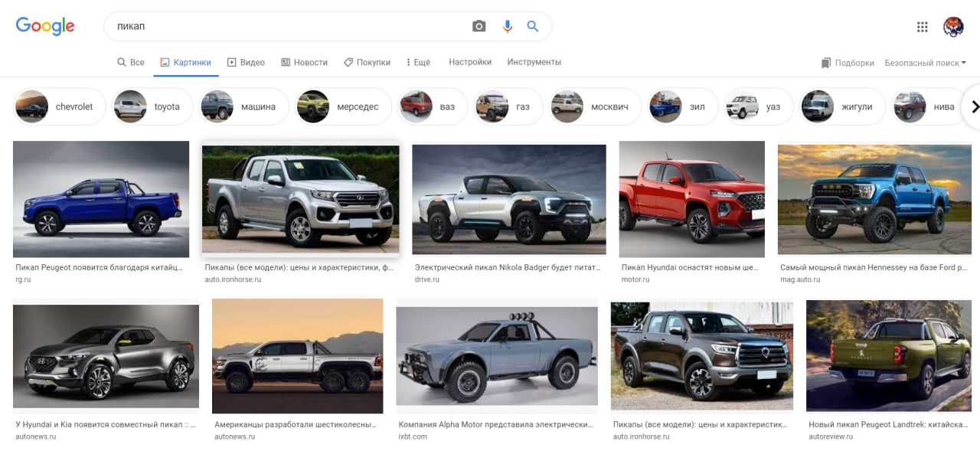Filter by the 'москвич' chip
The image size is (980, 451).
[595, 106]
